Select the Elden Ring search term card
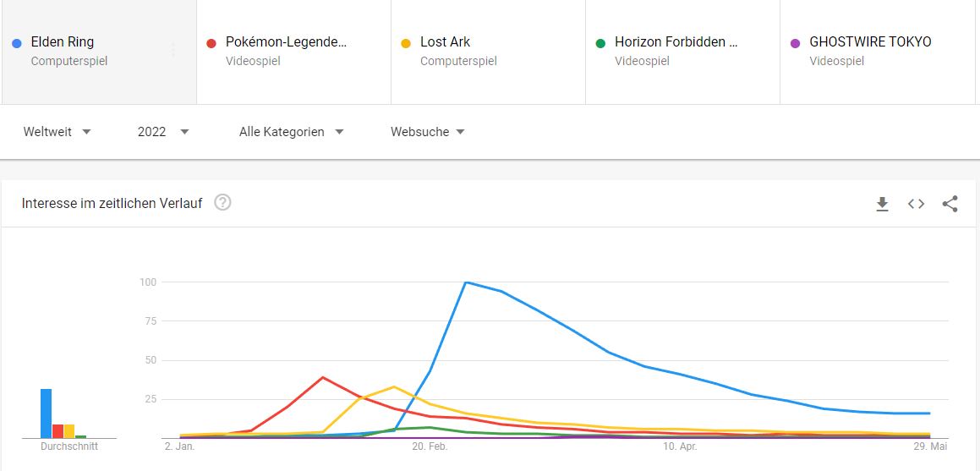Screen dimensions: 980x471 [x=100, y=52]
